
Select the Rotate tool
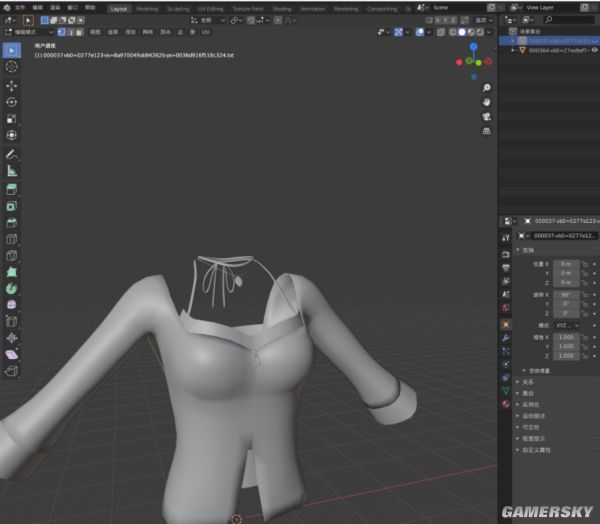[12, 102]
